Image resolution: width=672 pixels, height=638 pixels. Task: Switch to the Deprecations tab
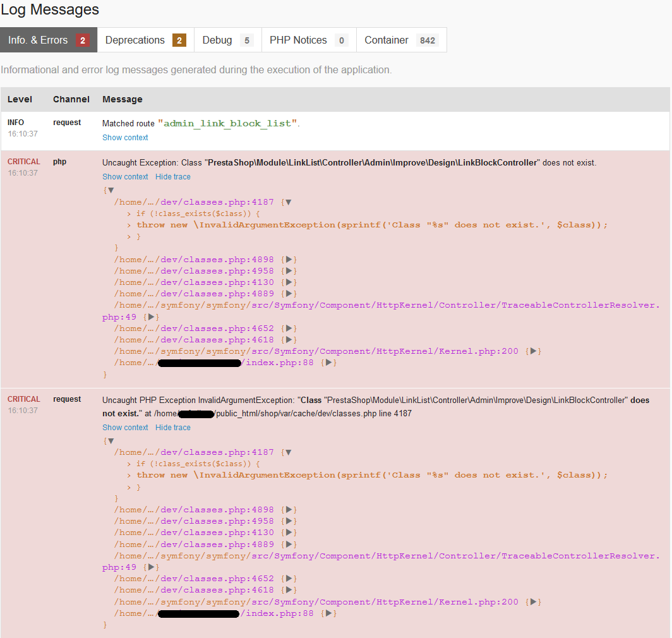pyautogui.click(x=135, y=40)
